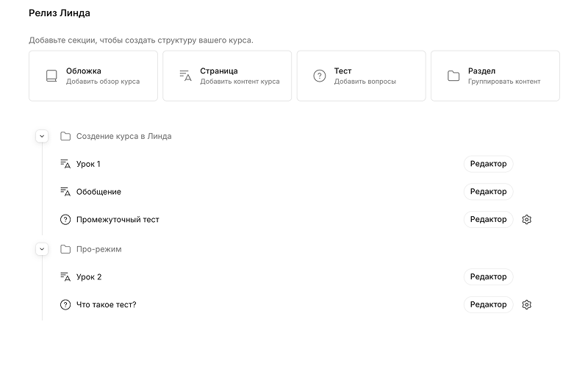The width and height of the screenshot is (588, 369).
Task: Click the folder icon on Раздел card
Action: 453,76
